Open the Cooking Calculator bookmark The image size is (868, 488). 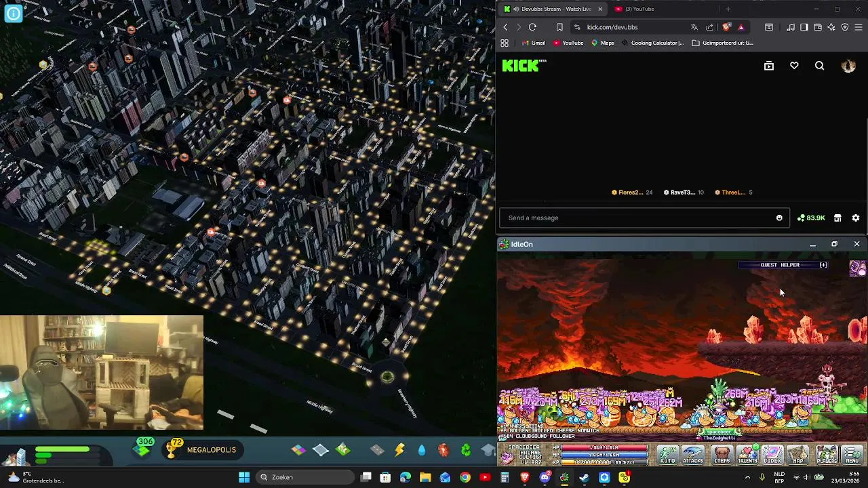652,43
